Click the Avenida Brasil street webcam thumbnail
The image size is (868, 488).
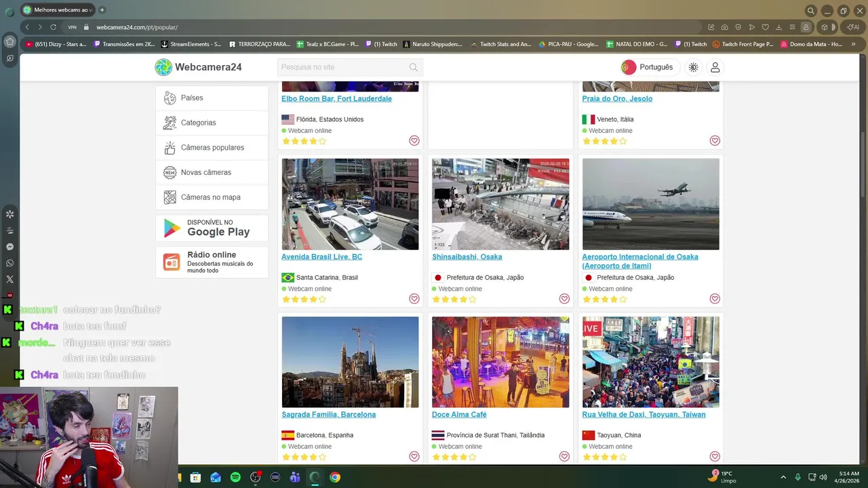point(350,204)
